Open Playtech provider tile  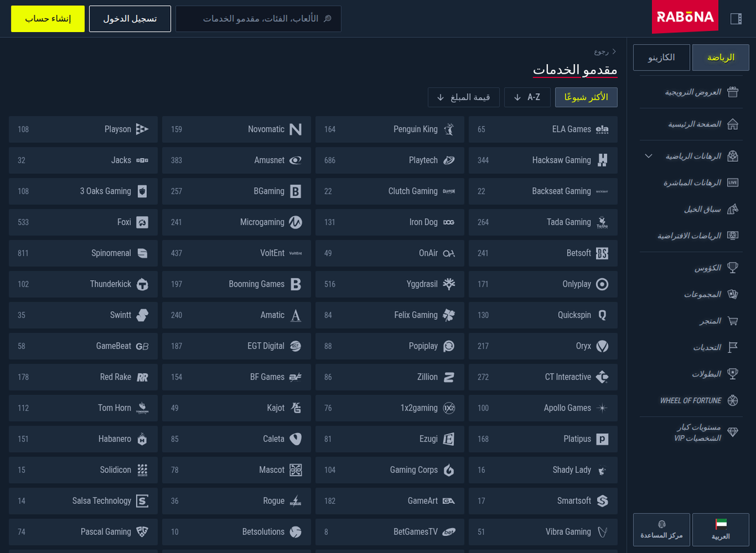[390, 160]
